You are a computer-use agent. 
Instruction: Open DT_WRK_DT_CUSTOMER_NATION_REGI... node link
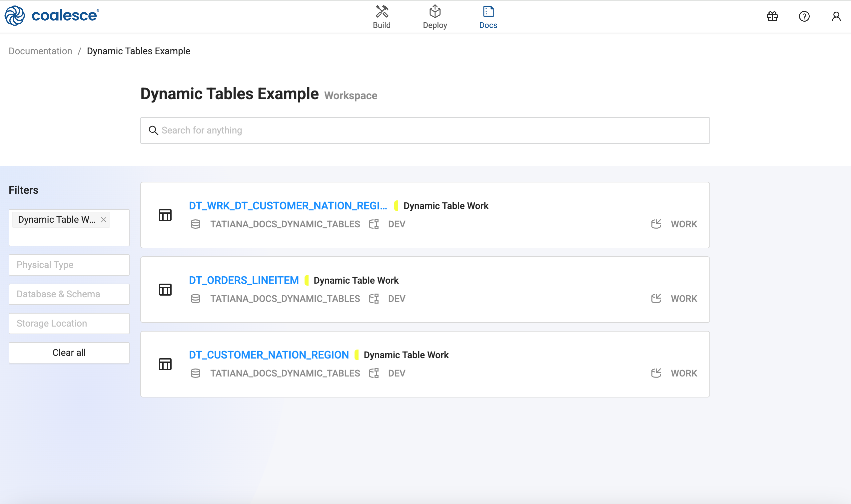pos(288,206)
